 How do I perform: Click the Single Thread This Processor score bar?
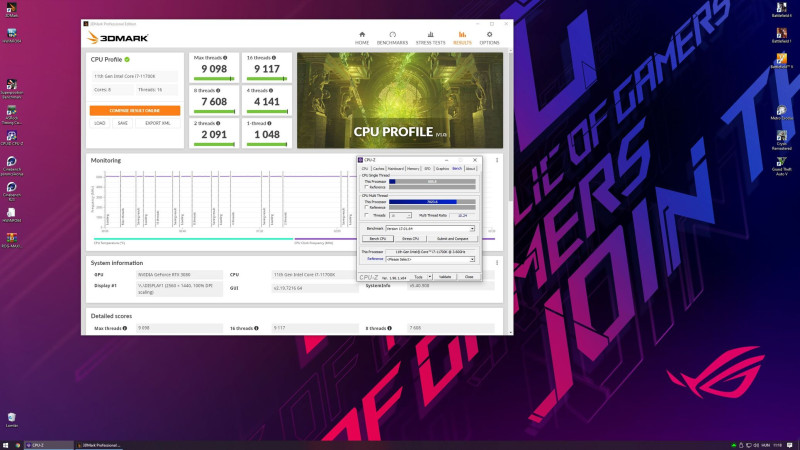pyautogui.click(x=432, y=181)
